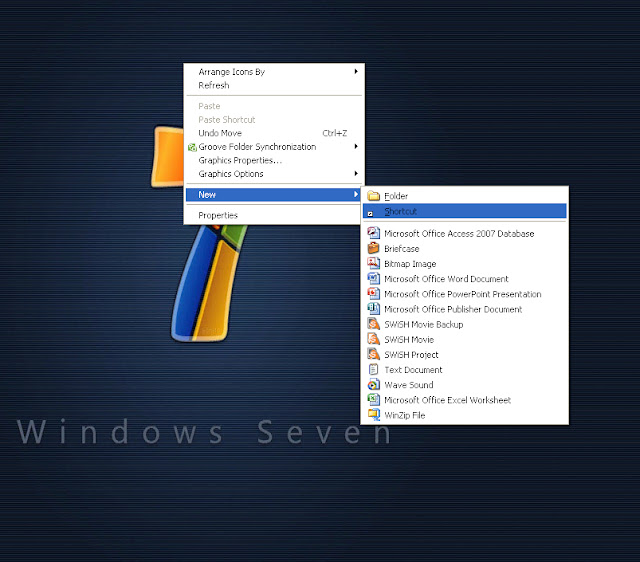Click the Wave Sound icon
Viewport: 640px width, 562px height.
click(373, 384)
